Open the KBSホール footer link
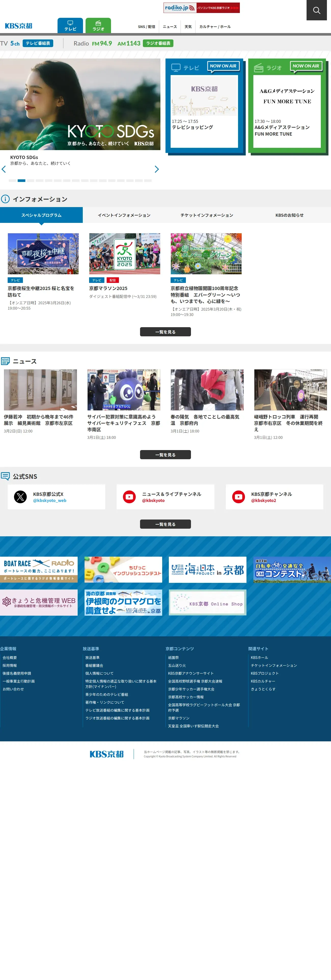This screenshot has width=331, height=980. click(x=259, y=658)
